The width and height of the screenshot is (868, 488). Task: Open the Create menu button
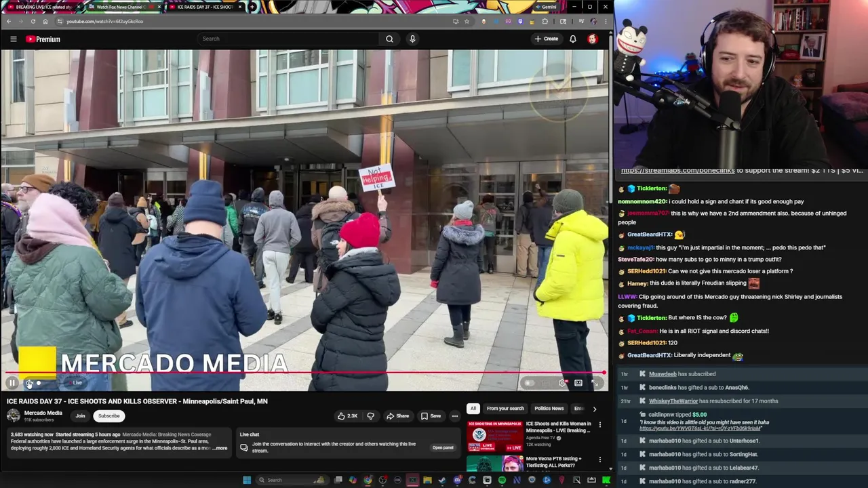click(x=547, y=39)
